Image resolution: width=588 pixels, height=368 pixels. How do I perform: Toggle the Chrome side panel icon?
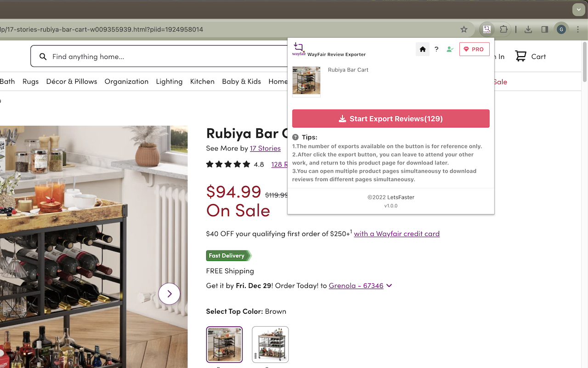coord(545,29)
